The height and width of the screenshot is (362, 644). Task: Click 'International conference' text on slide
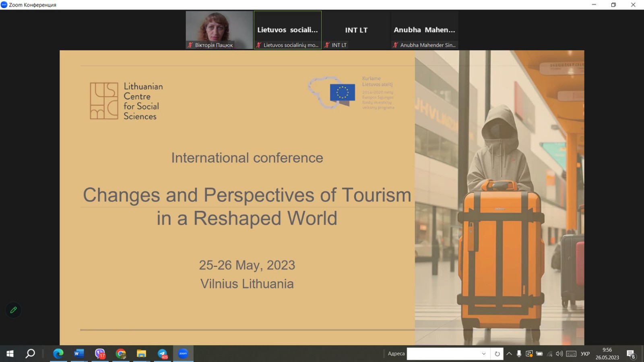pos(247,158)
